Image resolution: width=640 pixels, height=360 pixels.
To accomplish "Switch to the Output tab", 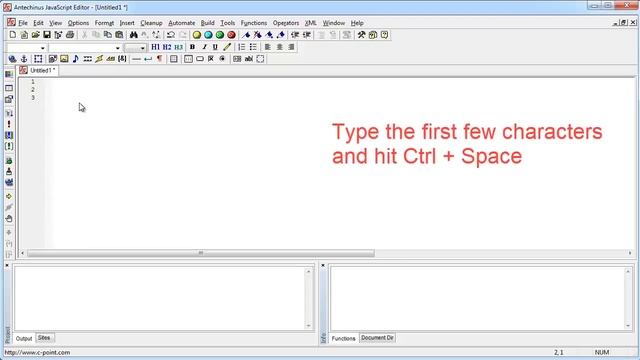I will point(24,338).
